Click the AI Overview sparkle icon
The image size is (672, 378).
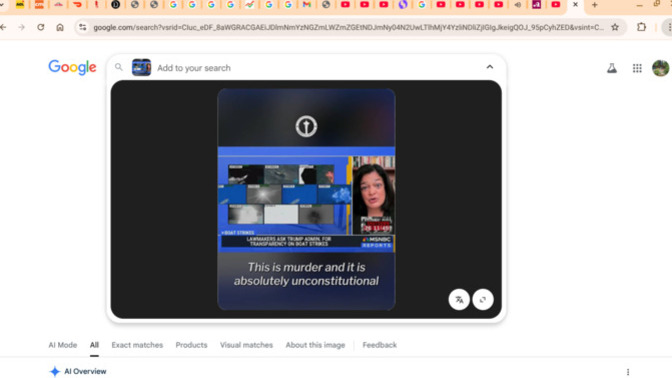pyautogui.click(x=54, y=372)
